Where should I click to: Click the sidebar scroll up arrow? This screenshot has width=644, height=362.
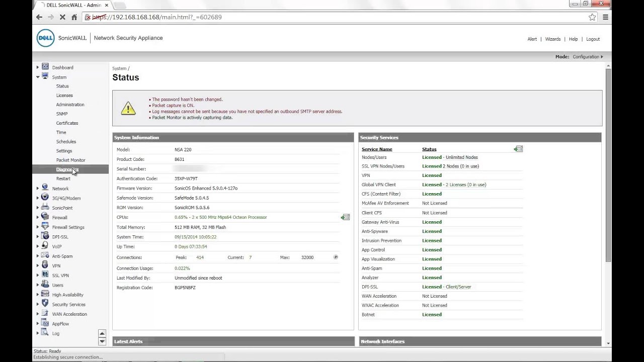coord(102,333)
